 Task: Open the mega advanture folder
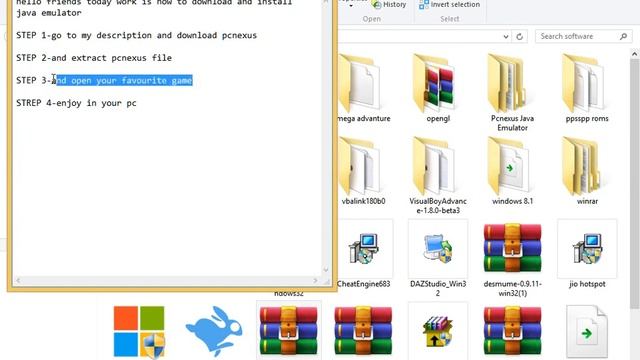[363, 89]
